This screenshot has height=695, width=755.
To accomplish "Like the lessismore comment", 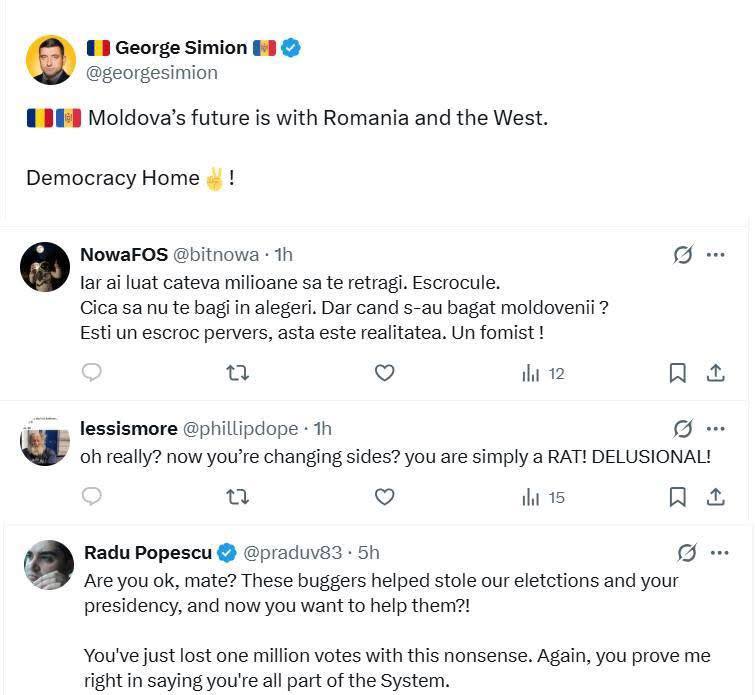I will tap(384, 497).
